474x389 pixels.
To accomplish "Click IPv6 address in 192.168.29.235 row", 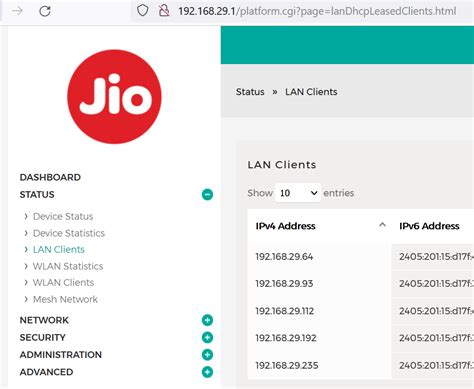I will [x=436, y=365].
